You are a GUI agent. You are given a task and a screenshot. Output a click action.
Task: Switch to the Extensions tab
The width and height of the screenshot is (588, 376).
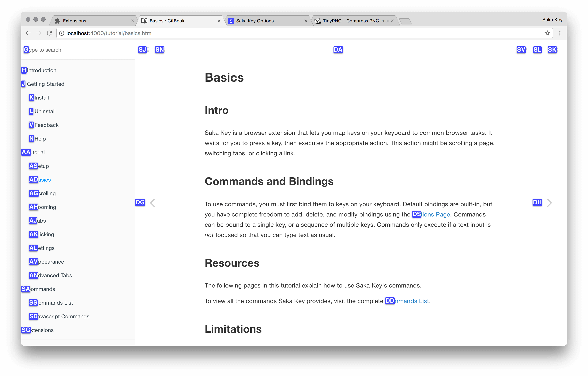[74, 21]
